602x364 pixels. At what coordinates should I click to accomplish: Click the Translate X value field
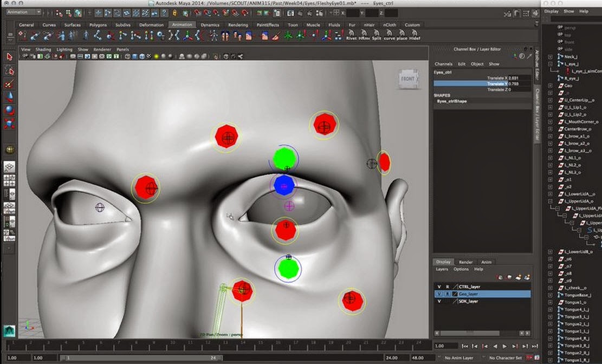click(520, 78)
